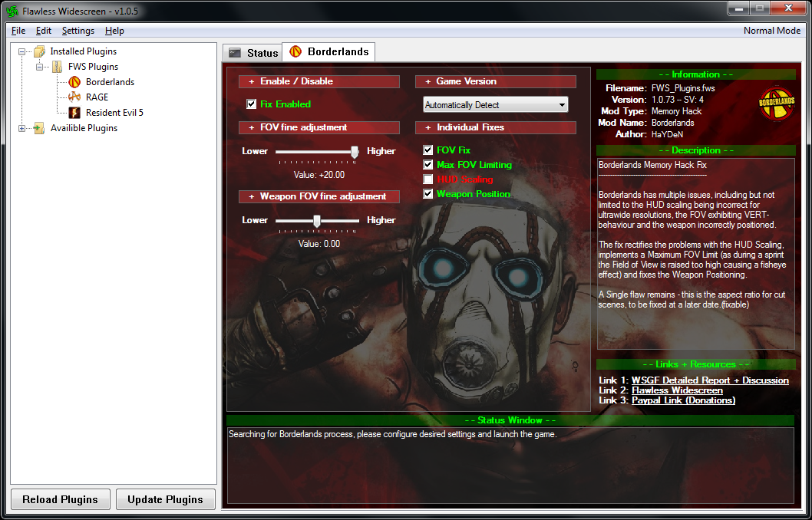Click the FWS_Plugins.fws filename value
Screen dimensions: 812x520
pos(683,88)
